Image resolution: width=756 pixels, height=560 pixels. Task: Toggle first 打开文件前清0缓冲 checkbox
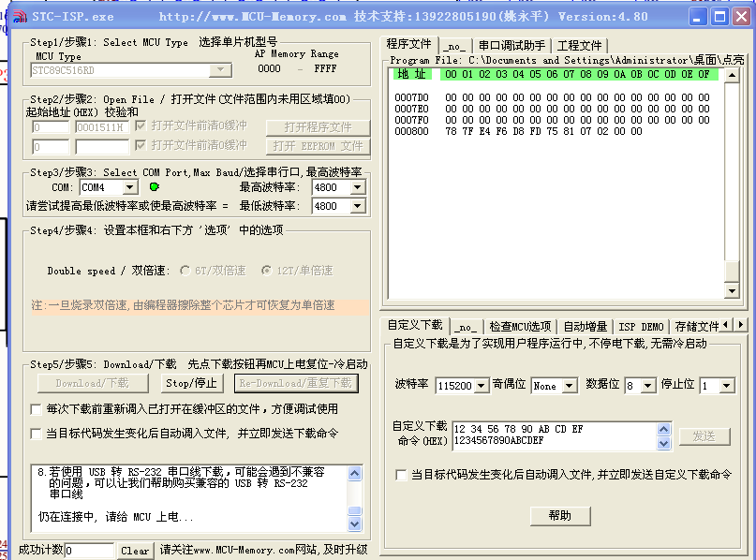pyautogui.click(x=141, y=125)
